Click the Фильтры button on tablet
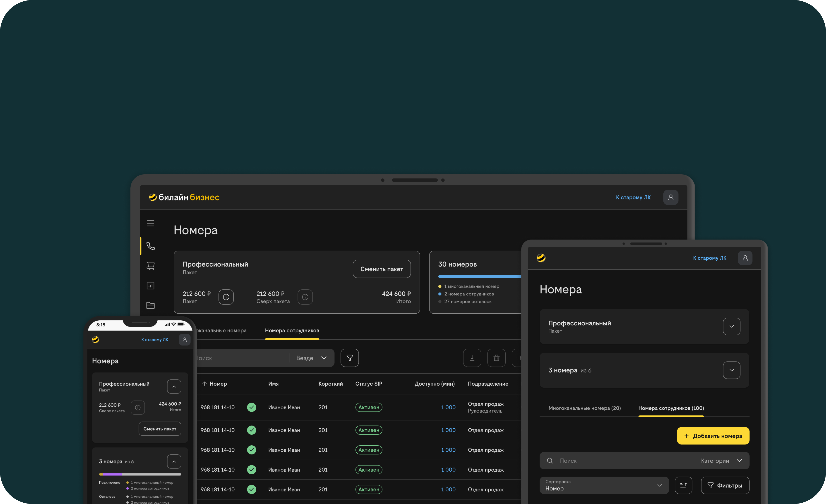This screenshot has width=826, height=504. 725,485
